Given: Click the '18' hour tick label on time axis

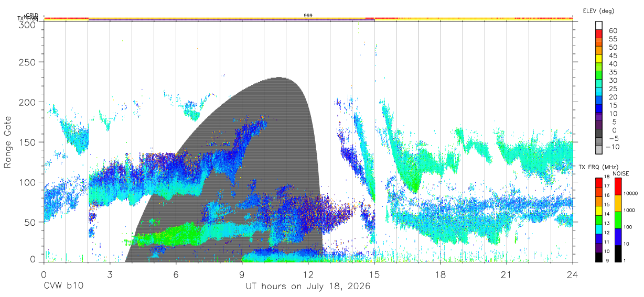Looking at the screenshot, I should point(441,274).
